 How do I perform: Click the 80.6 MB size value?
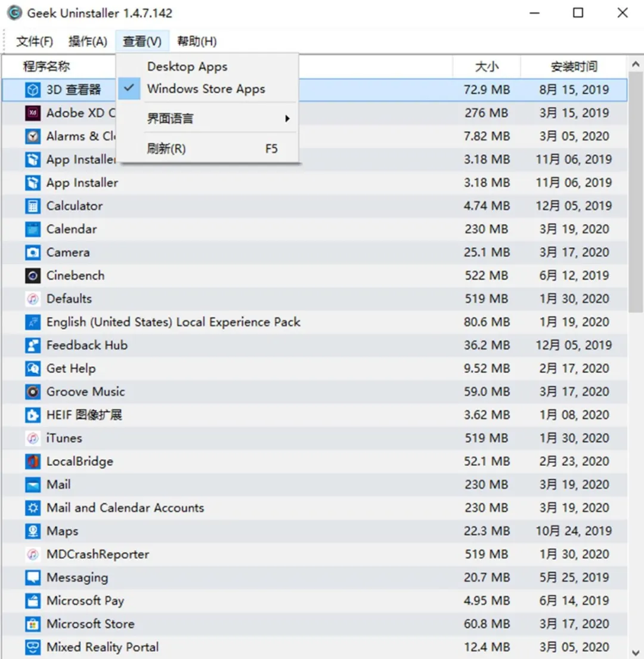(x=487, y=322)
